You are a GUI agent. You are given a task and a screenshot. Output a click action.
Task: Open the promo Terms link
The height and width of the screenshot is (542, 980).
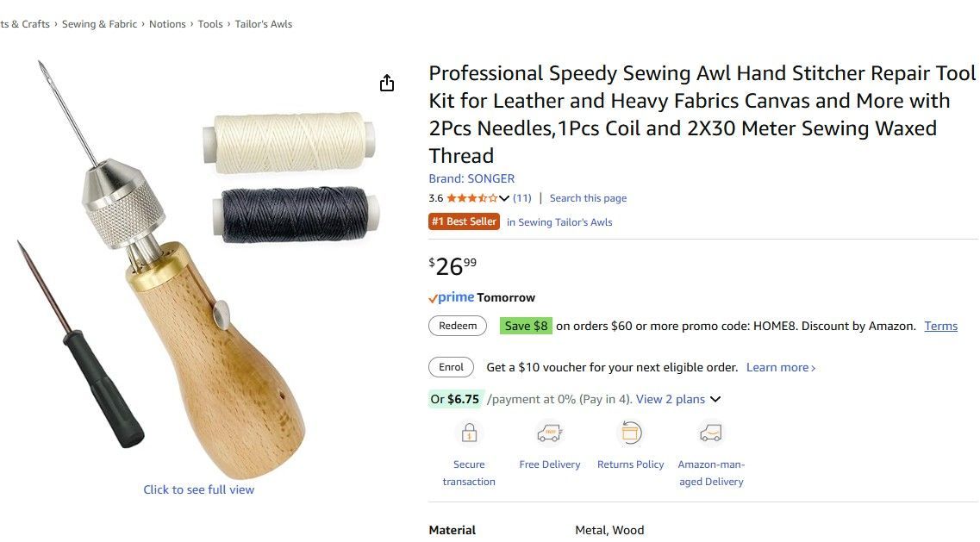pyautogui.click(x=940, y=326)
